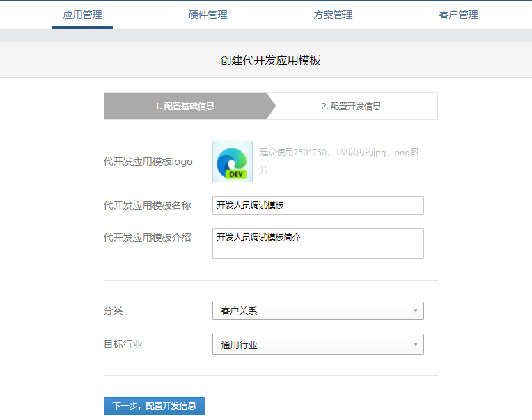Click the arrow on 目标行业 dropdown
This screenshot has width=532, height=420.
[x=415, y=344]
